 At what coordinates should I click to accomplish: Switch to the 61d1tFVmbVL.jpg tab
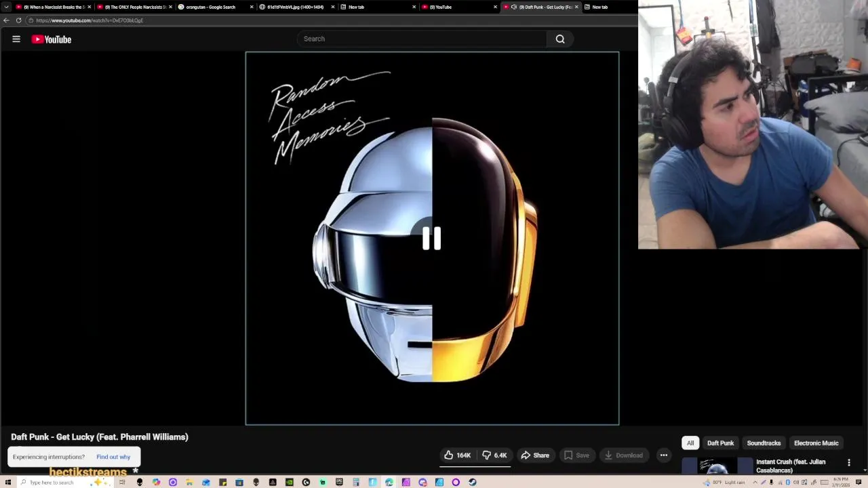coord(296,7)
